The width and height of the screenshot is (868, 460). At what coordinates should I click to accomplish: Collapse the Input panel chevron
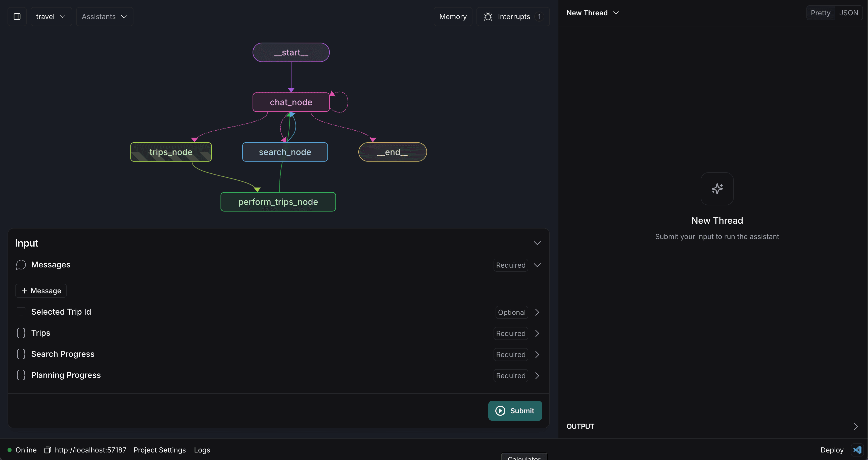pos(537,243)
